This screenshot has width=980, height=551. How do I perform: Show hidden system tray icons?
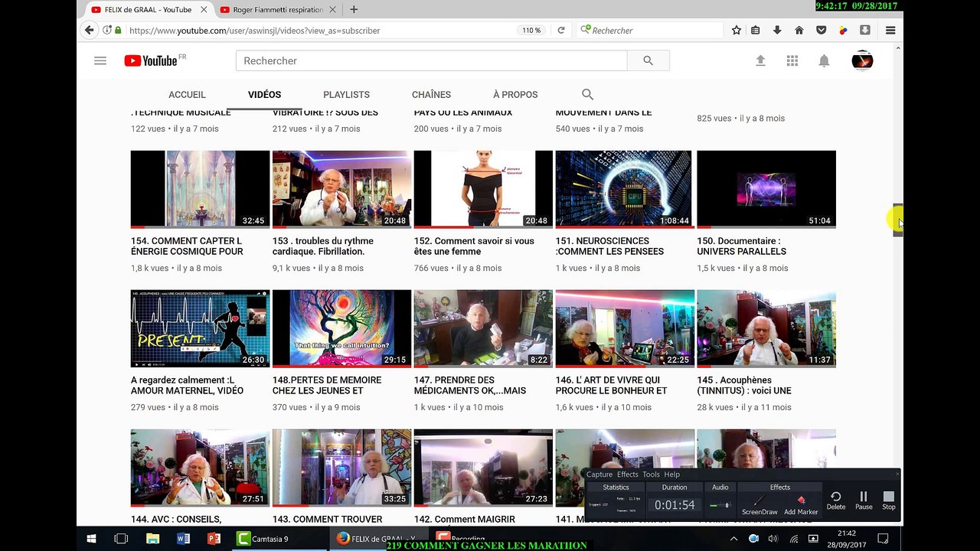click(733, 539)
